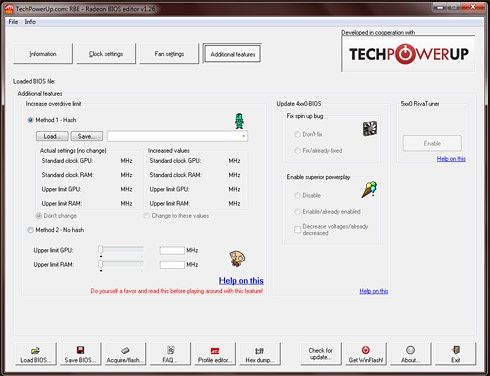Click 'Actual settings (no change)' heading
This screenshot has width=490, height=376.
point(73,151)
